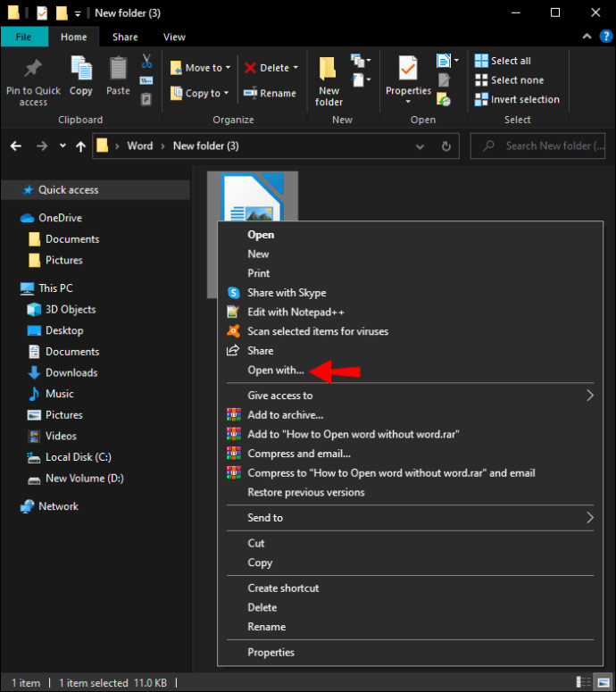616x692 pixels.
Task: Click the Rename button in Organize group
Action: coord(270,93)
